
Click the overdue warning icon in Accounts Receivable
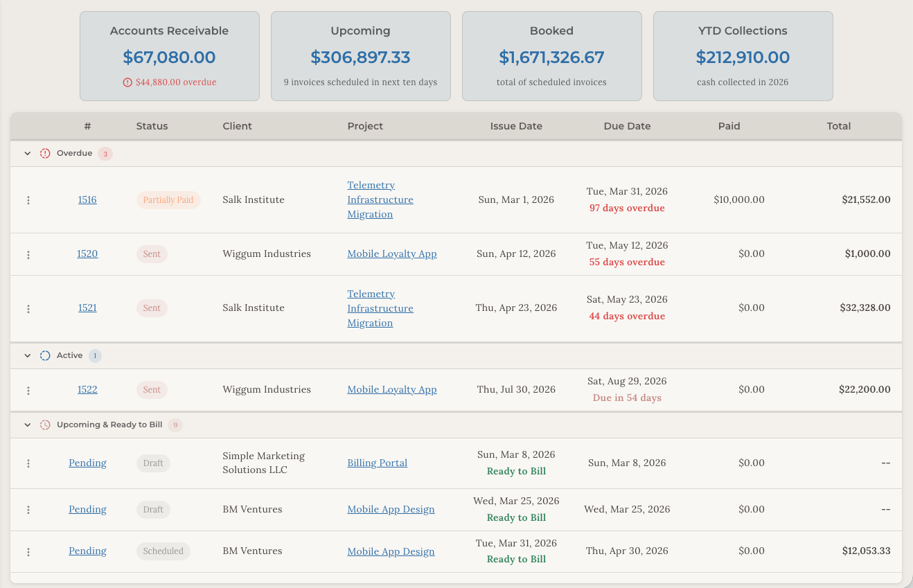click(x=127, y=82)
